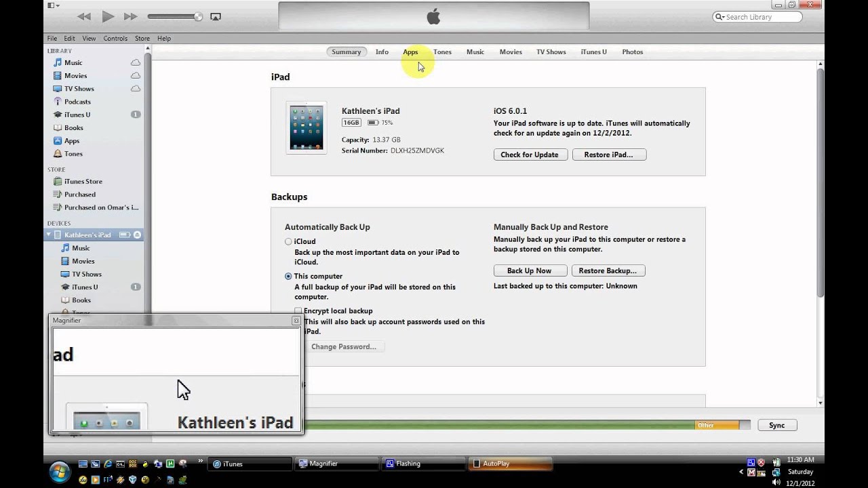Click the Serial Number label
This screenshot has width=868, height=488.
pyautogui.click(x=365, y=150)
